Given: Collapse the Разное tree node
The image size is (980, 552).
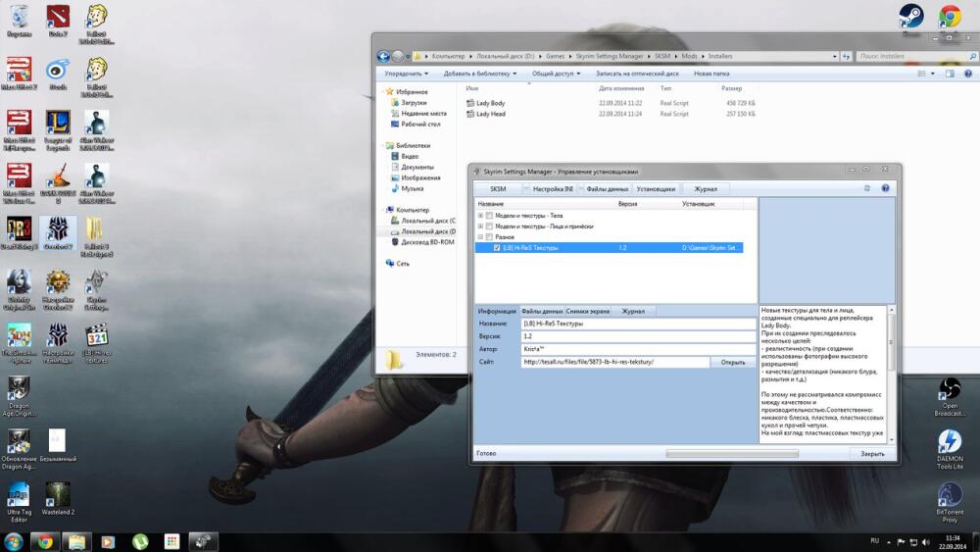Looking at the screenshot, I should tap(480, 237).
